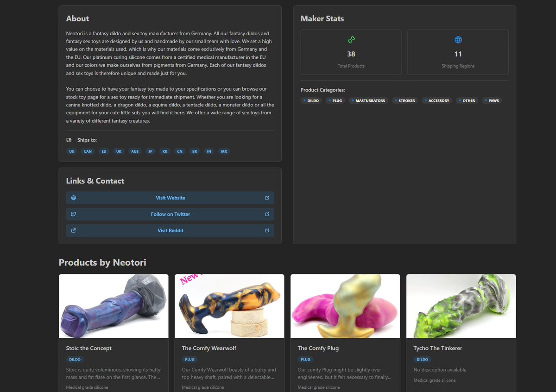Select the MX shipping region tag
This screenshot has height=392, width=556.
coord(224,151)
